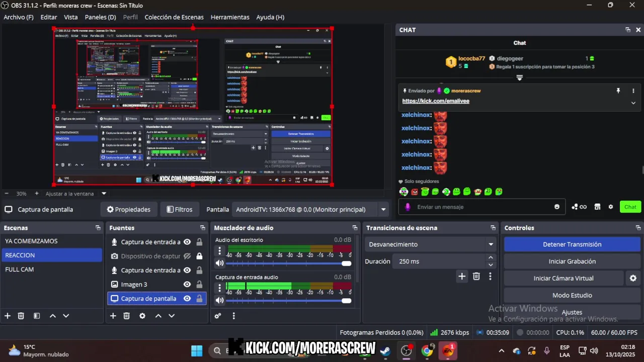644x362 pixels.
Task: Open Audio del escritorio three-dot options menu
Action: 219,250
